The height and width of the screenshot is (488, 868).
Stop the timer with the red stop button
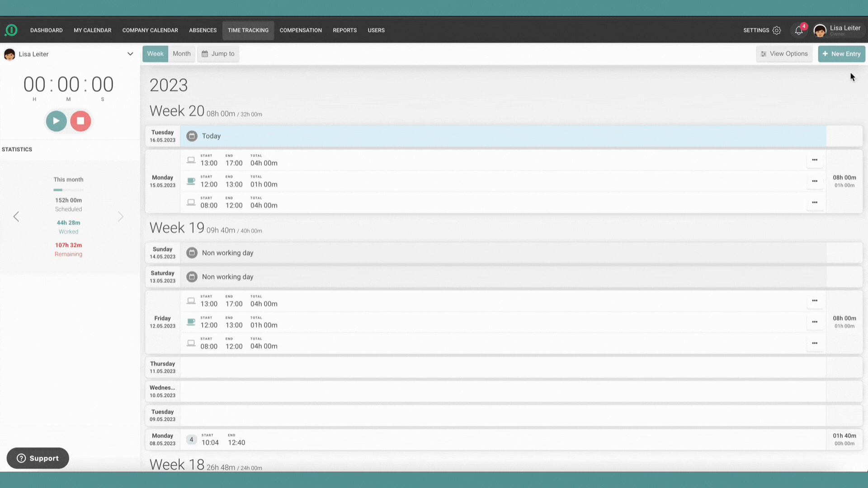coord(80,121)
